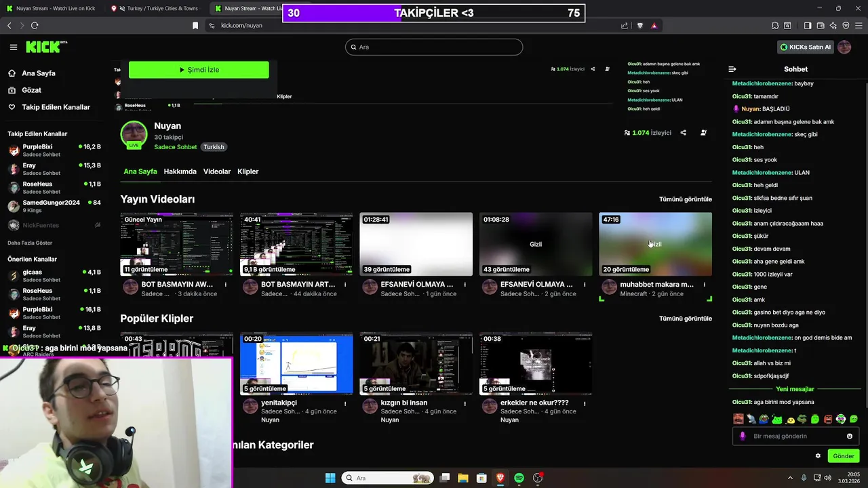
Task: View all Popüler Klipler via Tümünü görüntüle
Action: (x=686, y=319)
